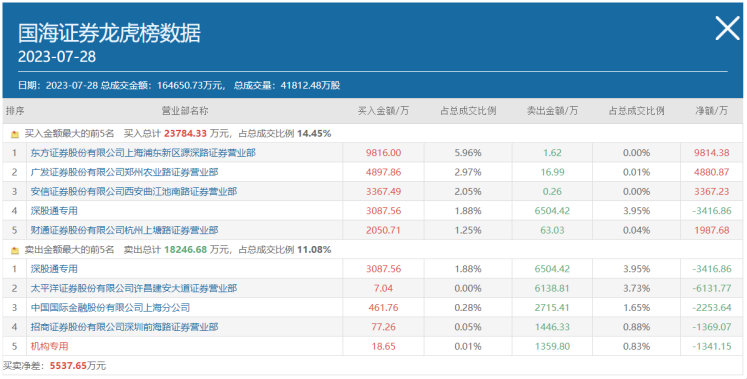Screen dimensions: 747x379
Task: Click the 净额/万 column header
Action: click(711, 111)
